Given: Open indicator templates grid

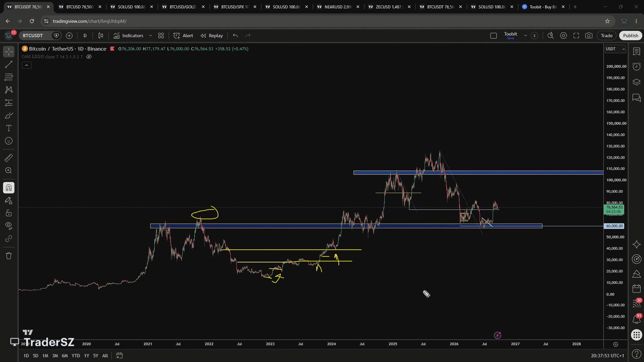Looking at the screenshot, I should pos(161,36).
